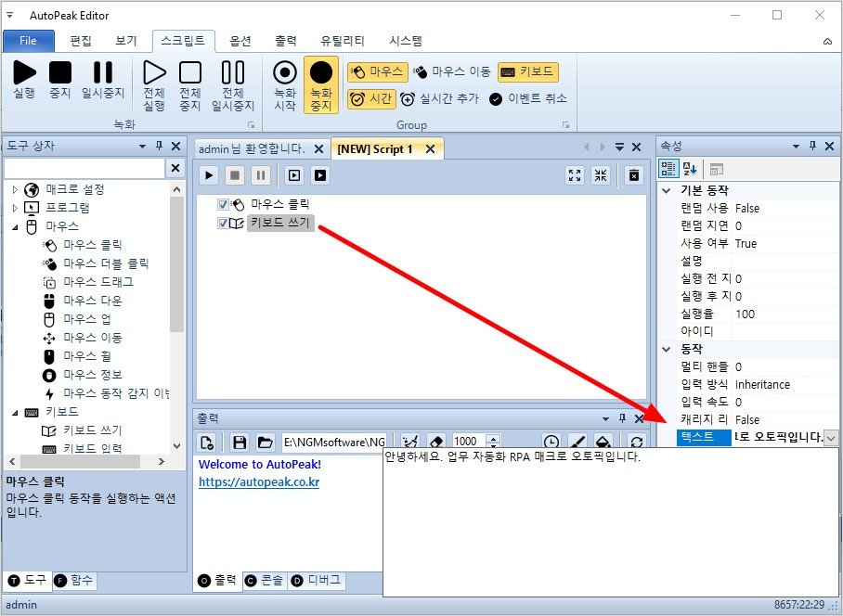This screenshot has width=843, height=616.
Task: Click the categorized view icon in 속성 panel
Action: (668, 169)
